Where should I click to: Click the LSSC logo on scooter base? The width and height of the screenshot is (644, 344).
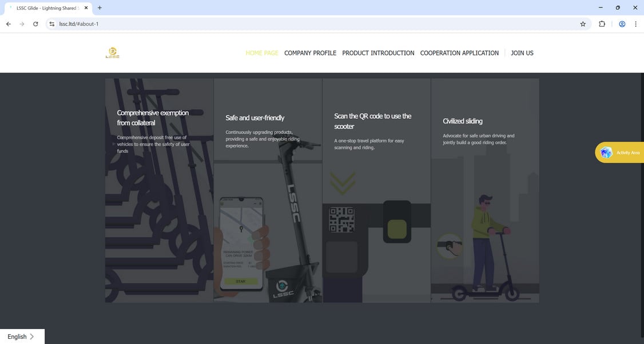tap(283, 289)
